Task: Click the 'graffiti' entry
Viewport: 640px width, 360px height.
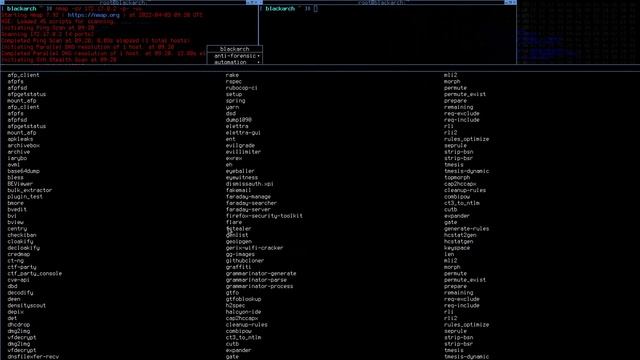Action: click(x=238, y=267)
